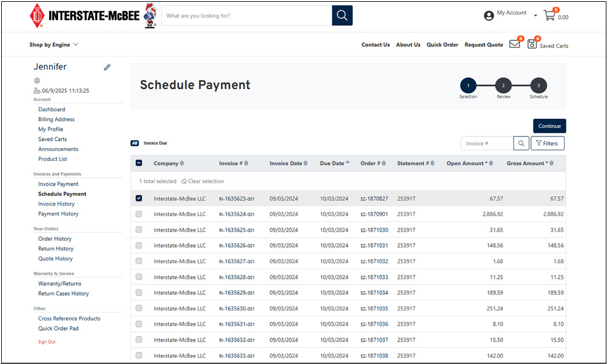Open the Saved Carts disk icon
This screenshot has height=364, width=607.
point(532,44)
